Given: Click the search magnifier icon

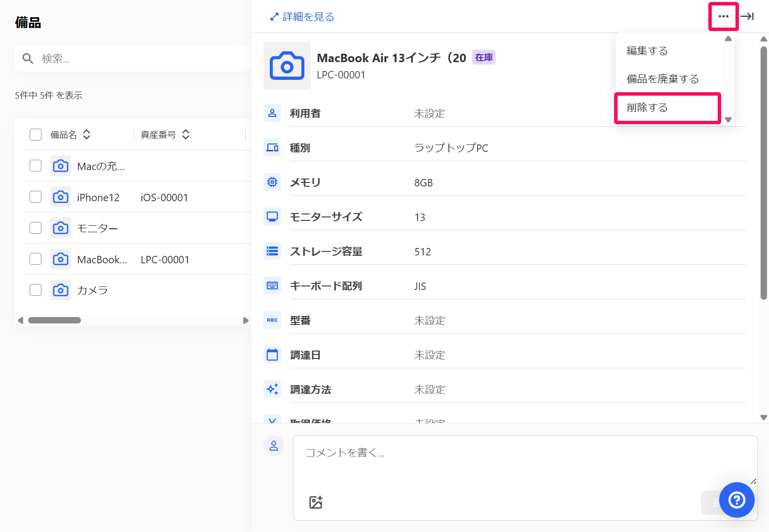Looking at the screenshot, I should [x=28, y=59].
